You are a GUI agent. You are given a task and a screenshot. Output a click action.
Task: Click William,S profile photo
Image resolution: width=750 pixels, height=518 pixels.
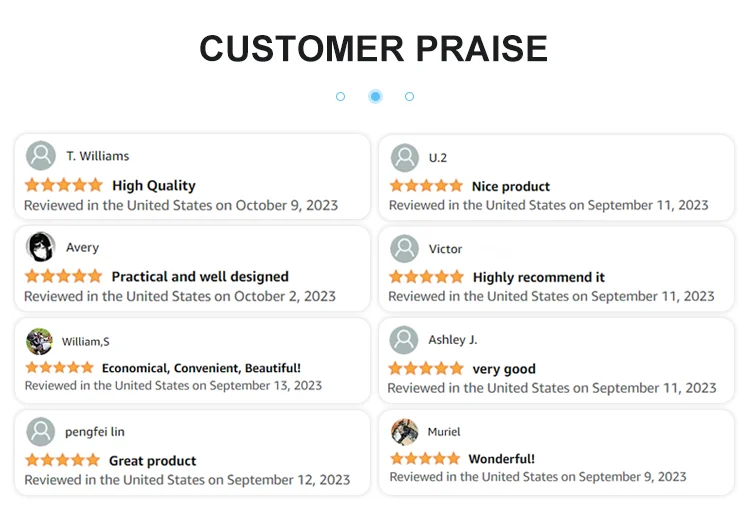(39, 341)
